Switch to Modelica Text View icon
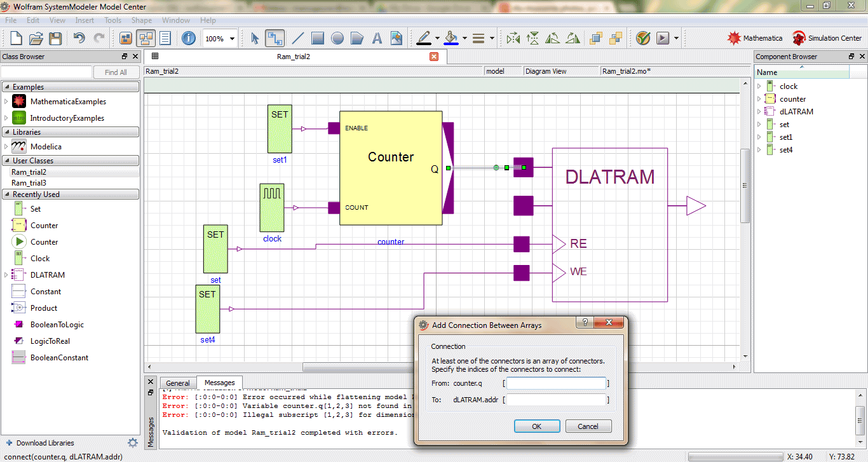 (166, 38)
